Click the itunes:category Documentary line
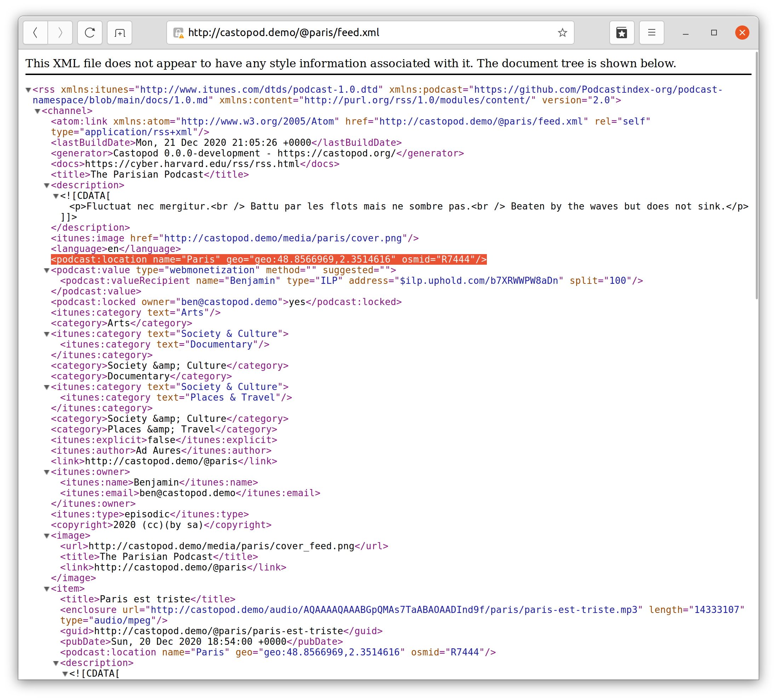Screen dimensions: 777x700 click(165, 345)
